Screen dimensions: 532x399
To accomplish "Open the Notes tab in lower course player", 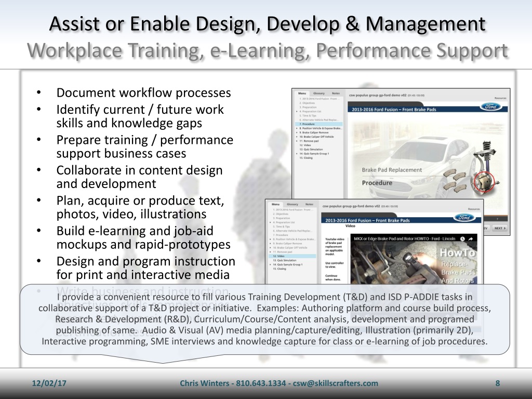I will click(309, 204).
